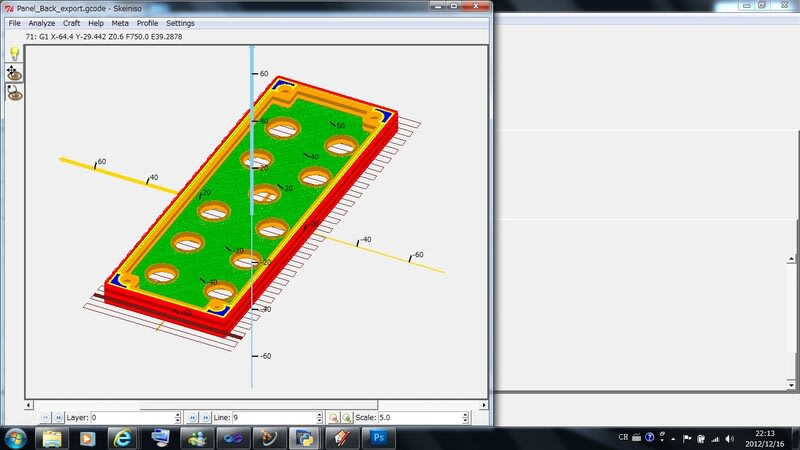Show hidden tray icons arrow
The width and height of the screenshot is (800, 450).
(673, 438)
